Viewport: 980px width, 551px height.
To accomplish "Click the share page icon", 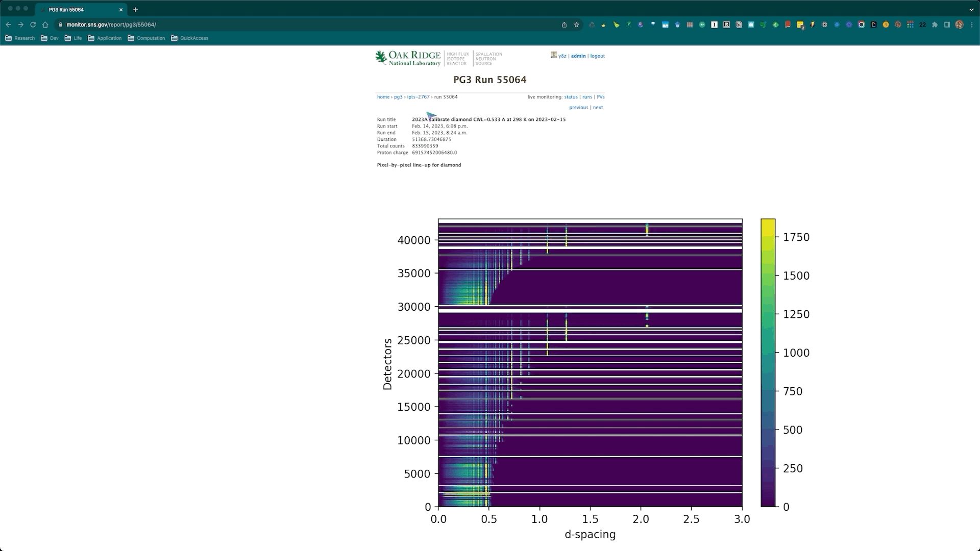I will click(564, 24).
